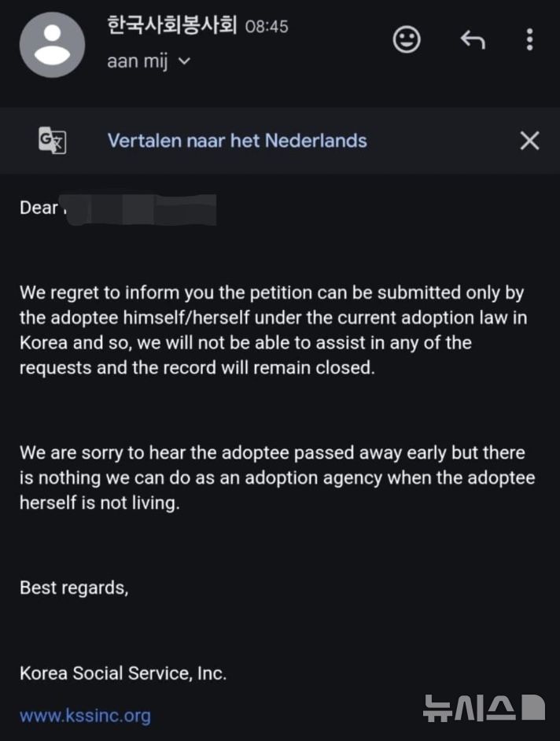560x741 pixels.
Task: Tap the 'We regret to inform' paragraph
Action: point(273,330)
